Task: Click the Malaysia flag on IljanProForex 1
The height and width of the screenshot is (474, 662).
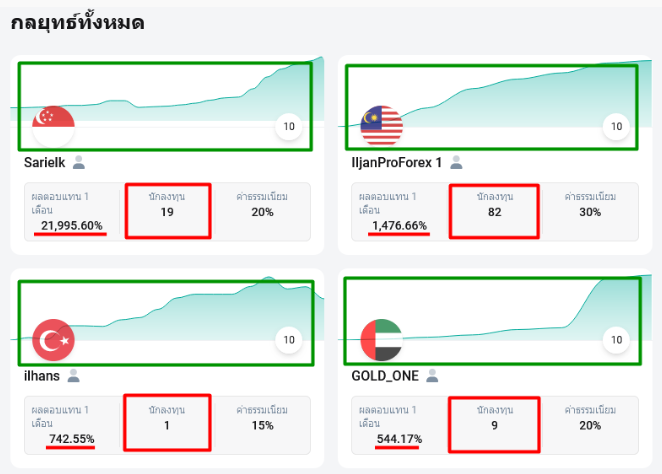Action: 381,126
